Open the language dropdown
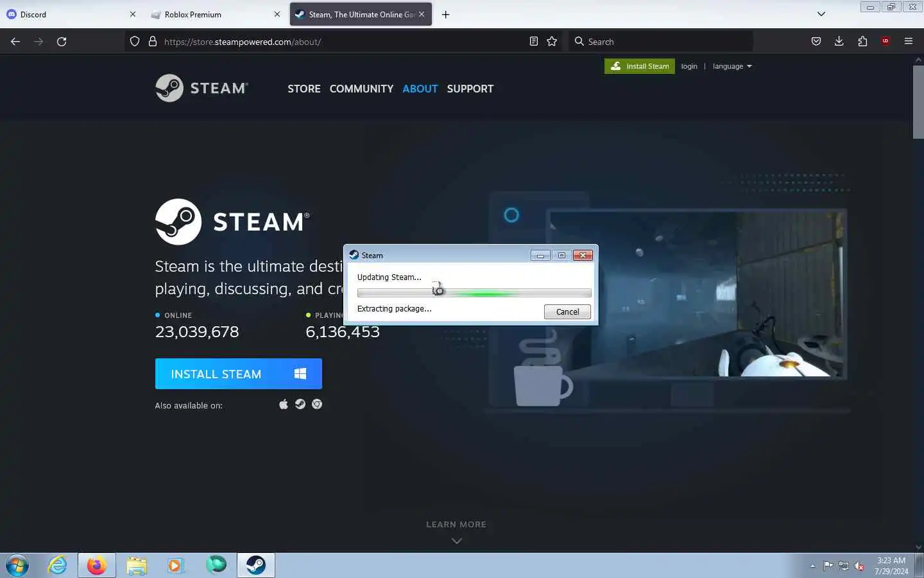 [732, 66]
